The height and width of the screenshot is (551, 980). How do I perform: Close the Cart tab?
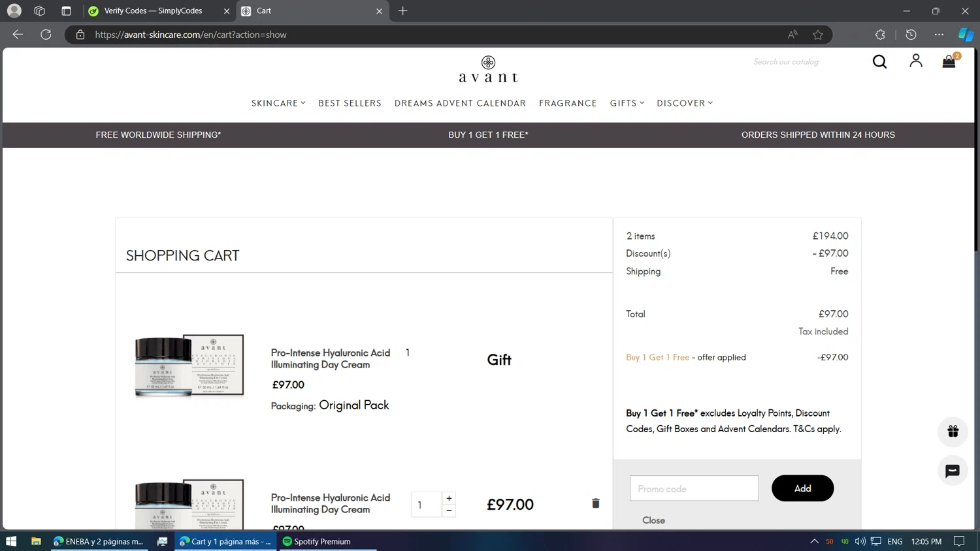(379, 11)
